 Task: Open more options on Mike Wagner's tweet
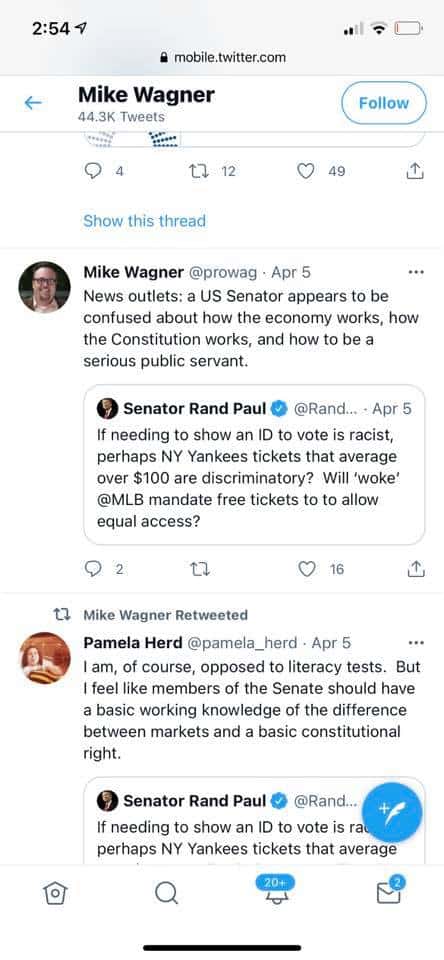point(416,272)
